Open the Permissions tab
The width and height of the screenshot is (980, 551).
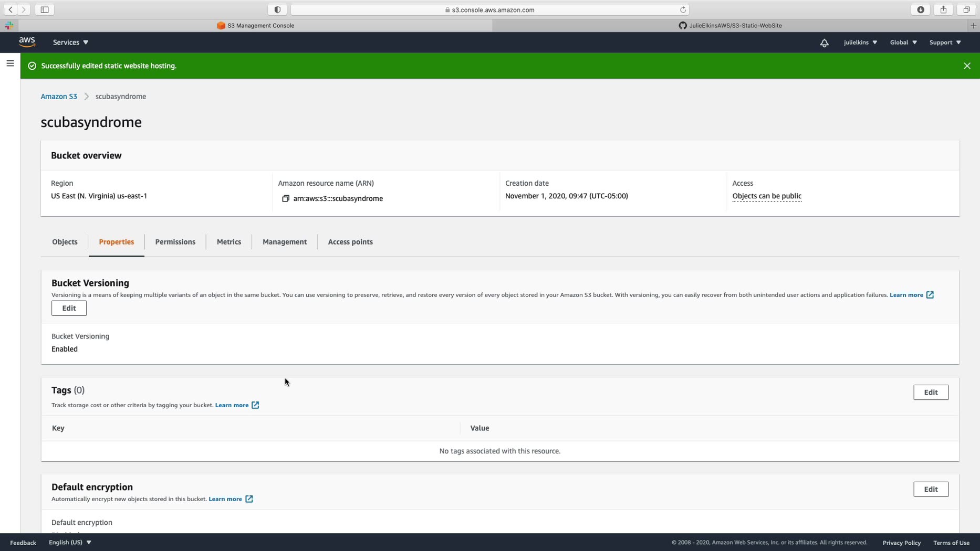(175, 242)
